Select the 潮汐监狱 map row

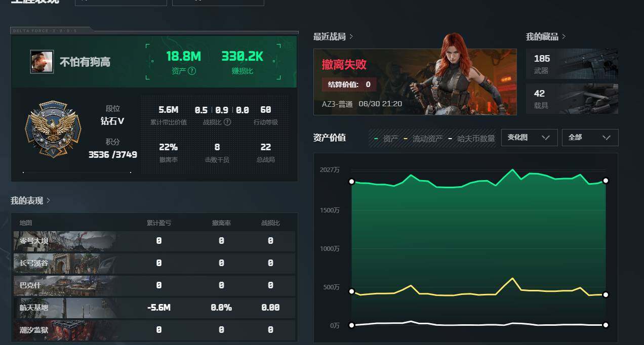[x=154, y=330]
